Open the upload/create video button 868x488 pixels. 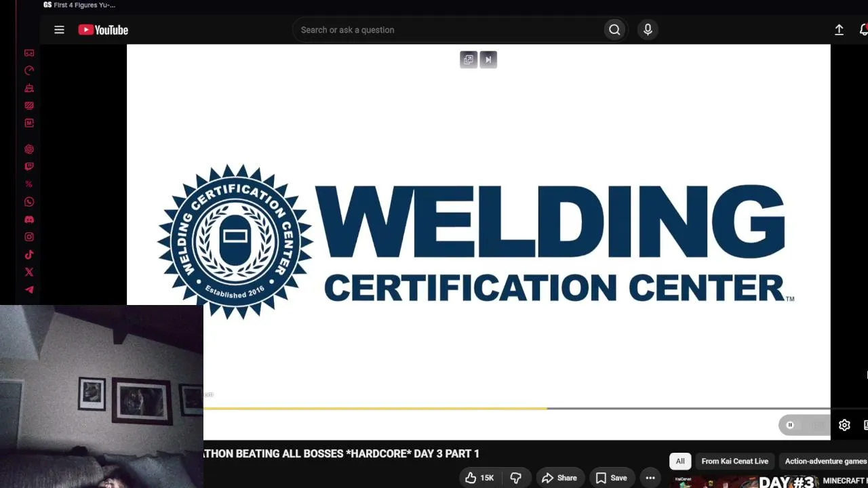click(x=839, y=30)
